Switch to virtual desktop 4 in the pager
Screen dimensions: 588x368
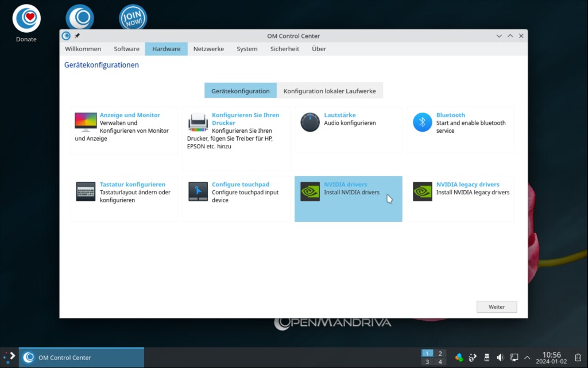440,362
